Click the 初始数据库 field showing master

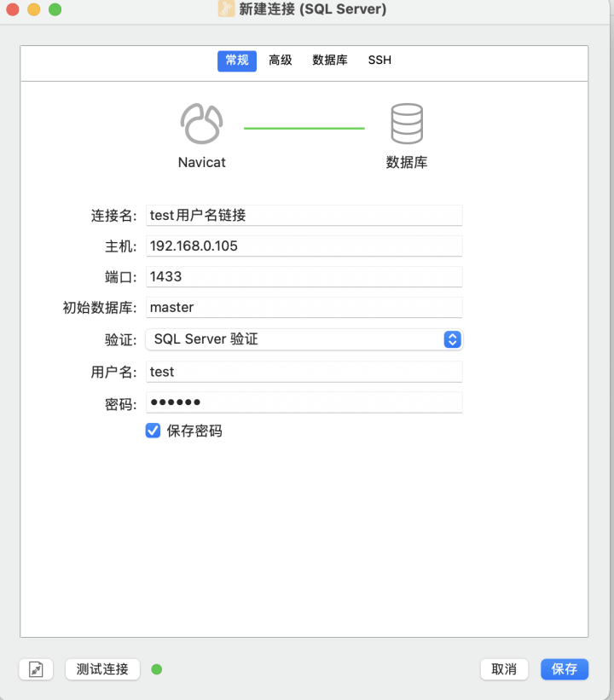[304, 308]
